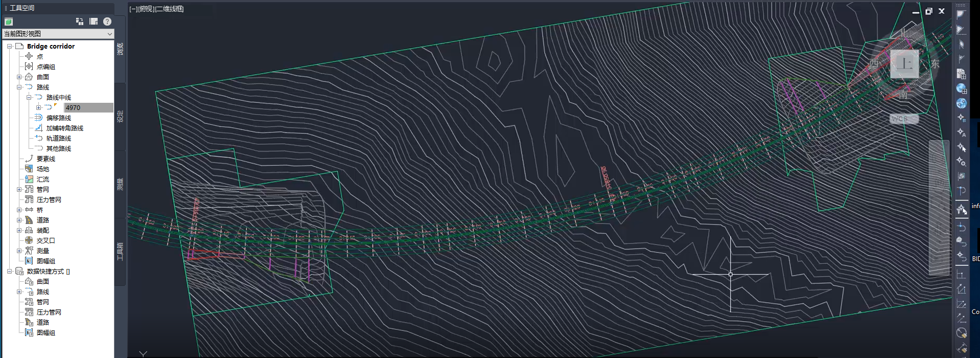The image size is (980, 358).
Task: Expand the 道路 node under Bridge corridor
Action: (x=19, y=220)
